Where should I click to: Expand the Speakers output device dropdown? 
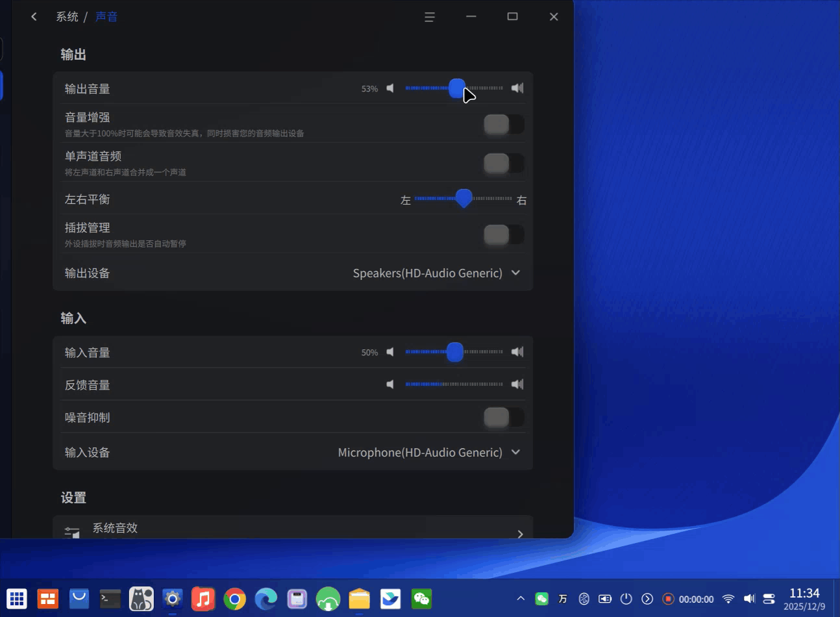click(436, 273)
